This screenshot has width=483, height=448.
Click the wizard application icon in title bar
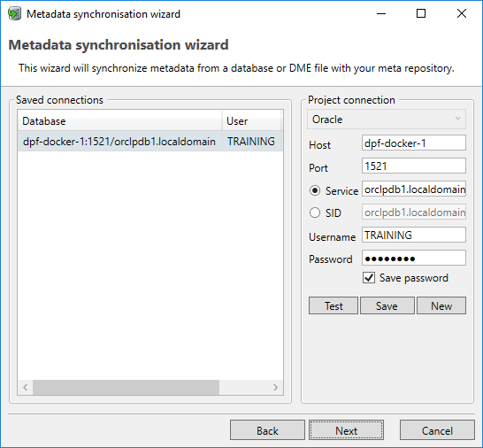[14, 14]
